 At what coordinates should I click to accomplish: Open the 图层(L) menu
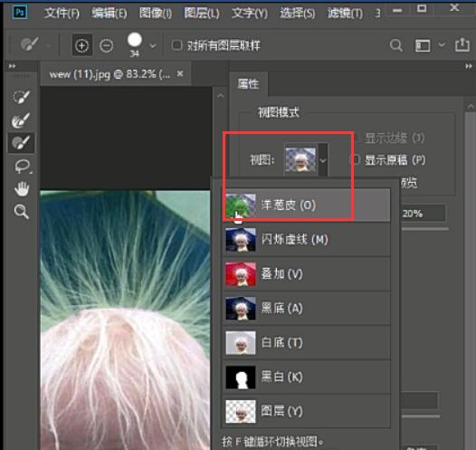coord(202,14)
